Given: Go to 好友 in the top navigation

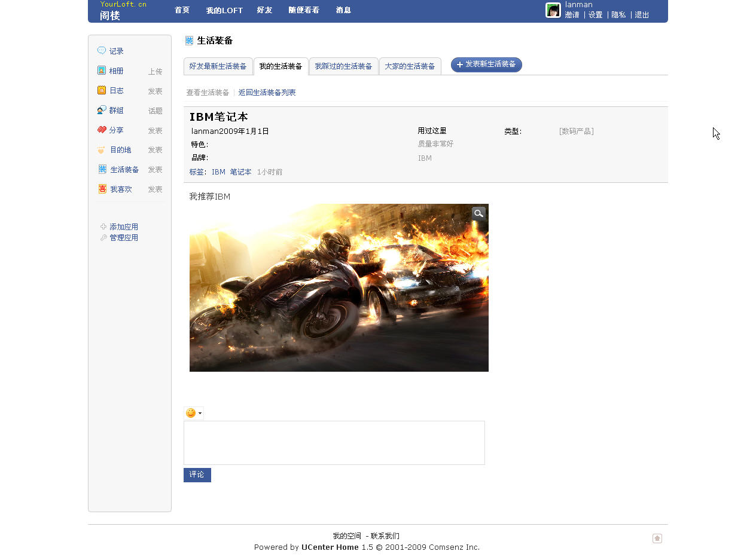Looking at the screenshot, I should (264, 10).
